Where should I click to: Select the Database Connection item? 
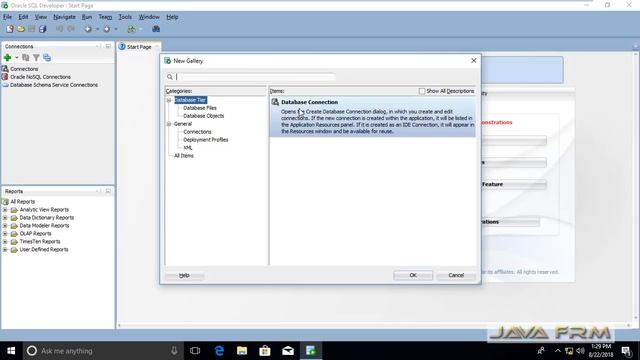tap(373, 116)
